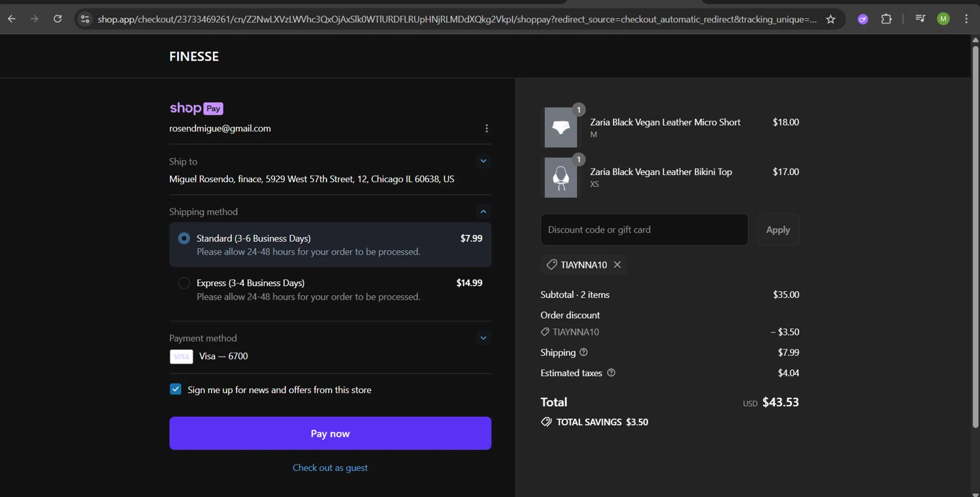
Task: Click the FINESSE store name
Action: tap(194, 56)
